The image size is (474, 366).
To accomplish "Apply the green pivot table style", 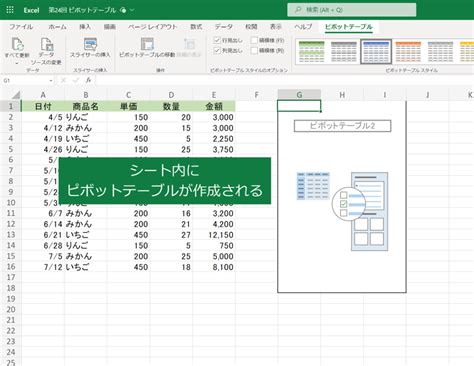I will [311, 52].
